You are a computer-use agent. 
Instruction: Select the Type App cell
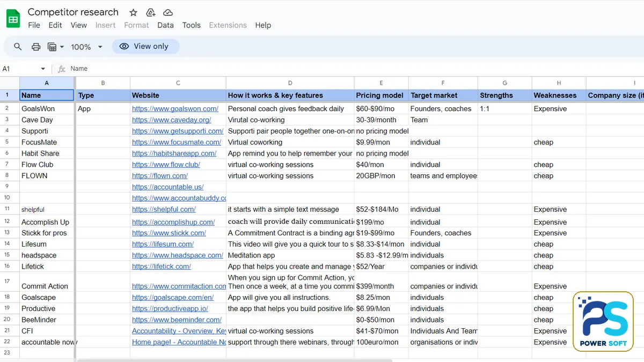point(103,108)
